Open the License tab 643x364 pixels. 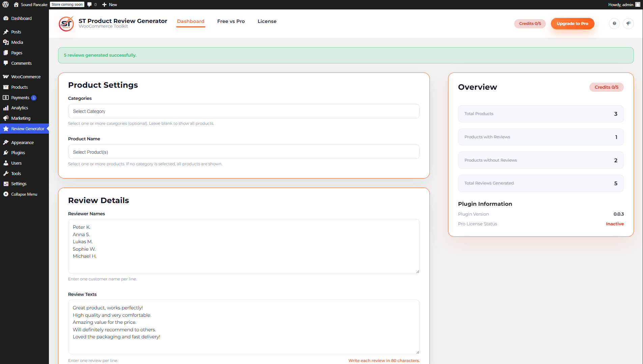(x=267, y=21)
